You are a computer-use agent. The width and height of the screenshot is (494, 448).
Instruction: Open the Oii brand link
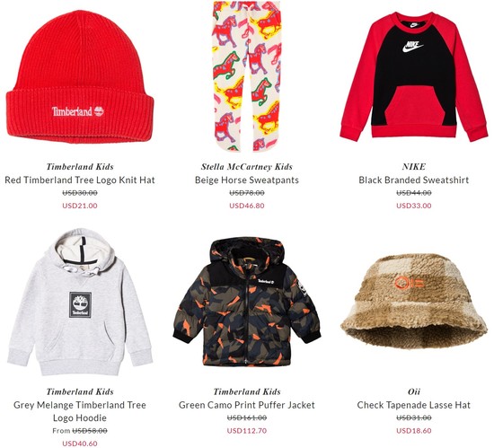[x=414, y=391]
